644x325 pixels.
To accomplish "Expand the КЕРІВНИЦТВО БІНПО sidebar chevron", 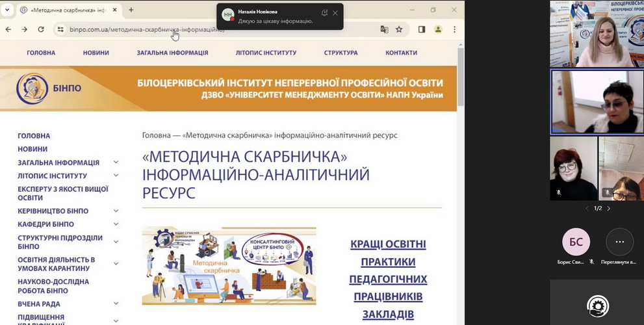I will pyautogui.click(x=116, y=211).
